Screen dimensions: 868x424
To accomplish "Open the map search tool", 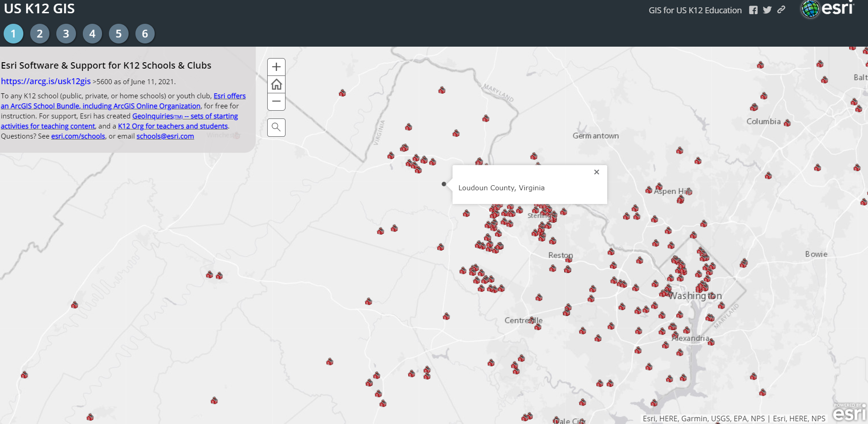I will pyautogui.click(x=276, y=128).
